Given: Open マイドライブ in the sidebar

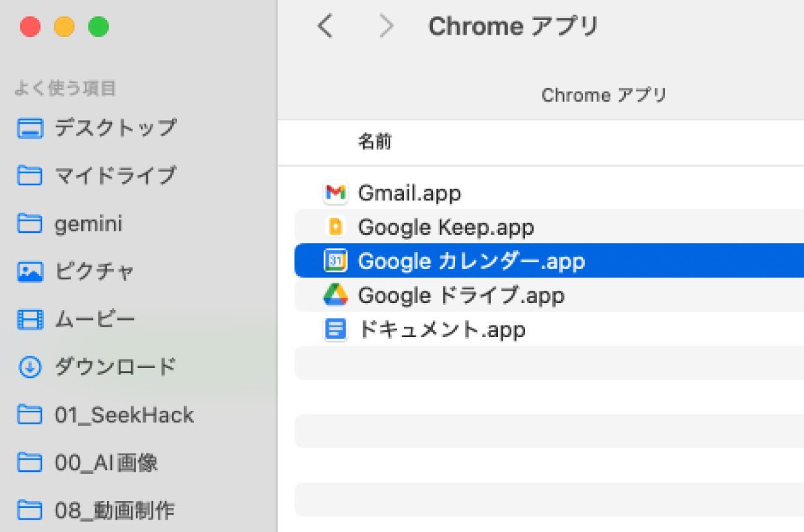Looking at the screenshot, I should [116, 176].
